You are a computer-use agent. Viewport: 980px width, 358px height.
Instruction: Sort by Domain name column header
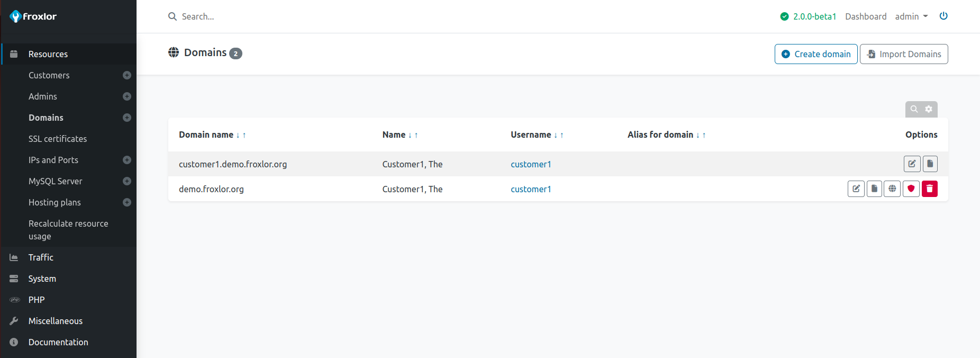[x=206, y=135]
